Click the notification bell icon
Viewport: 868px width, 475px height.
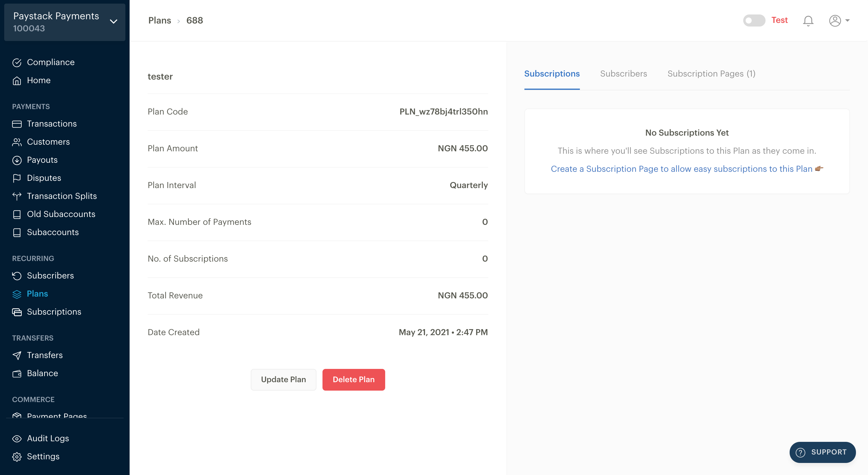click(x=808, y=21)
